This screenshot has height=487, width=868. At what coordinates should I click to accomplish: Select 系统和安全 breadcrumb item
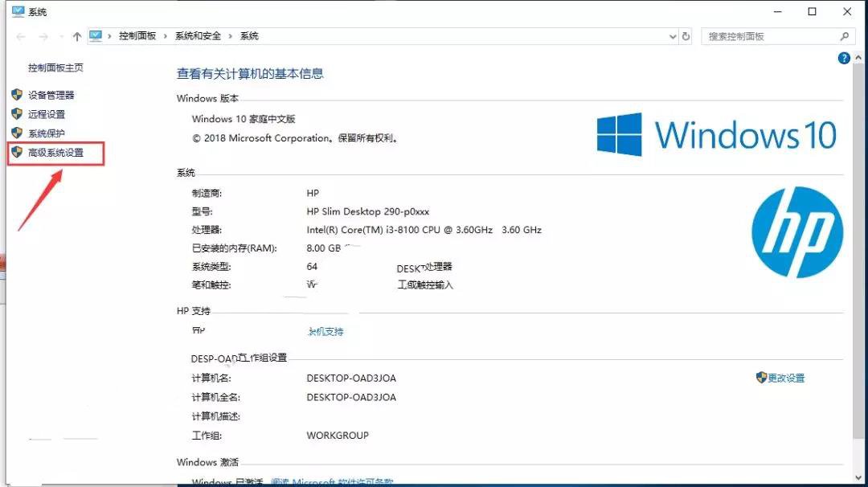(x=199, y=36)
